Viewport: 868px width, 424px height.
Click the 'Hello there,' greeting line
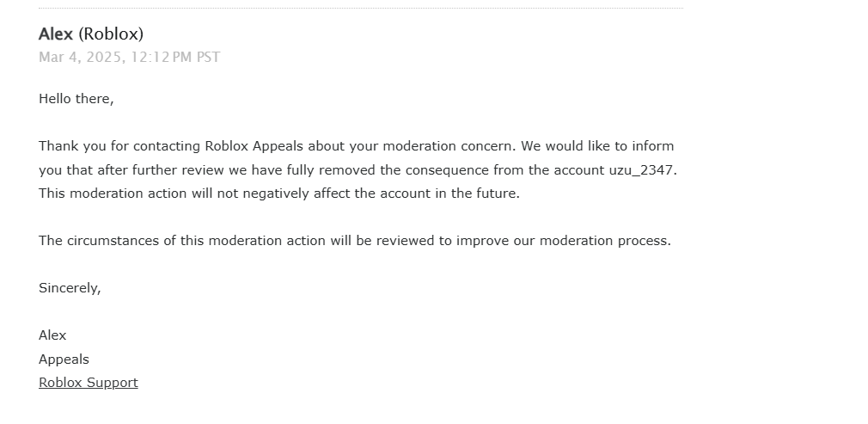[x=76, y=99]
